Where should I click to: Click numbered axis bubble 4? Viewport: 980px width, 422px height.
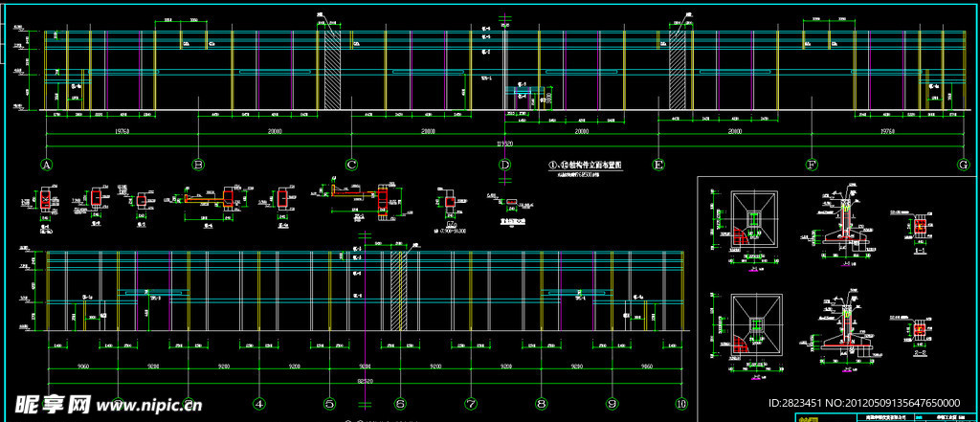click(x=258, y=405)
